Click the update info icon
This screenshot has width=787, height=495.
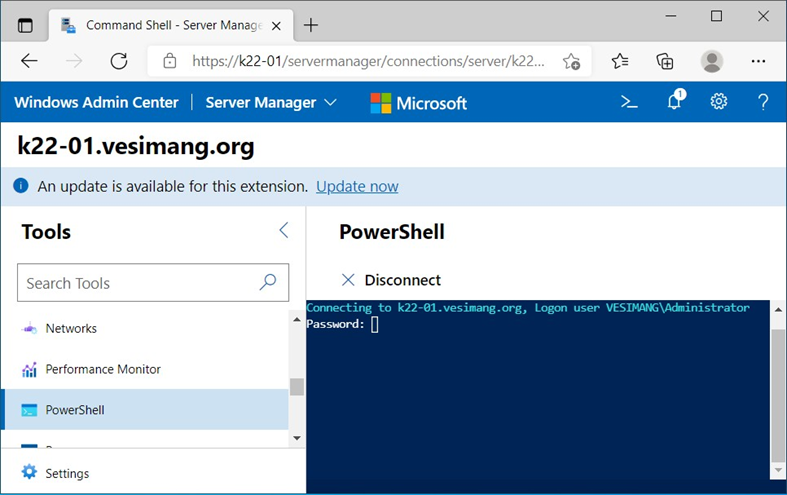point(21,186)
